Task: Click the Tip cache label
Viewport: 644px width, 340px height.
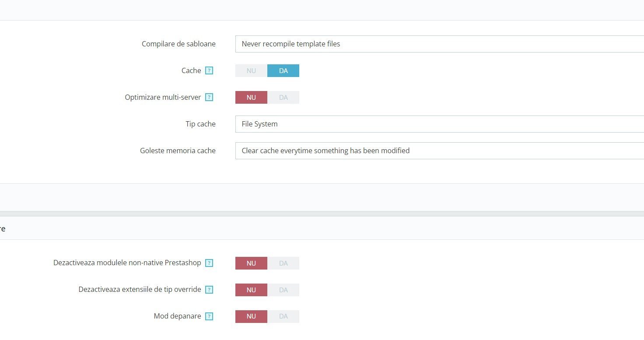Action: (x=200, y=124)
